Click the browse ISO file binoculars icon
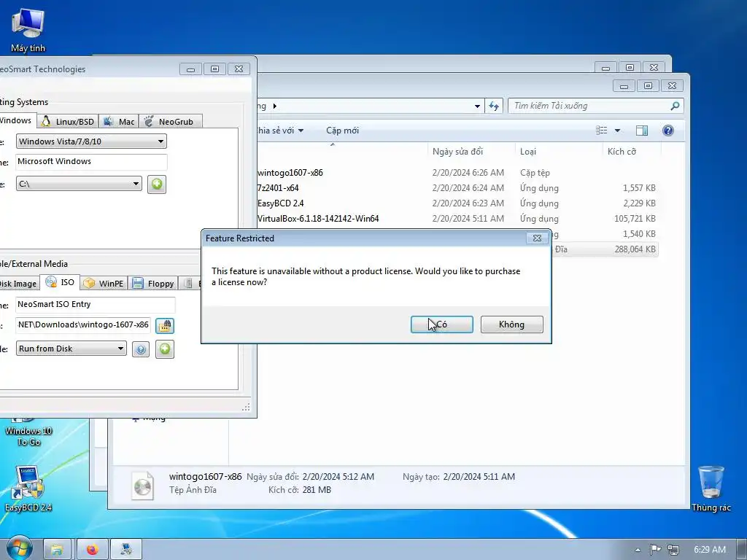This screenshot has width=747, height=560. point(165,326)
